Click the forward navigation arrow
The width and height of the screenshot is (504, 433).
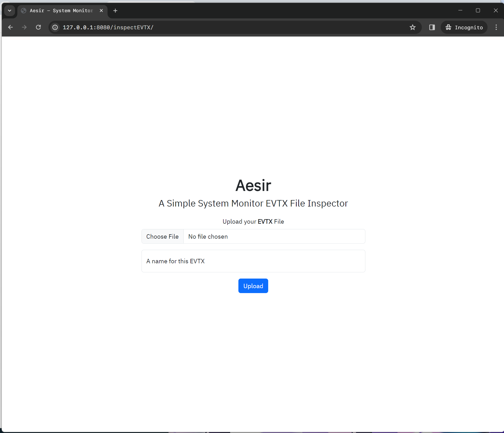coord(24,27)
